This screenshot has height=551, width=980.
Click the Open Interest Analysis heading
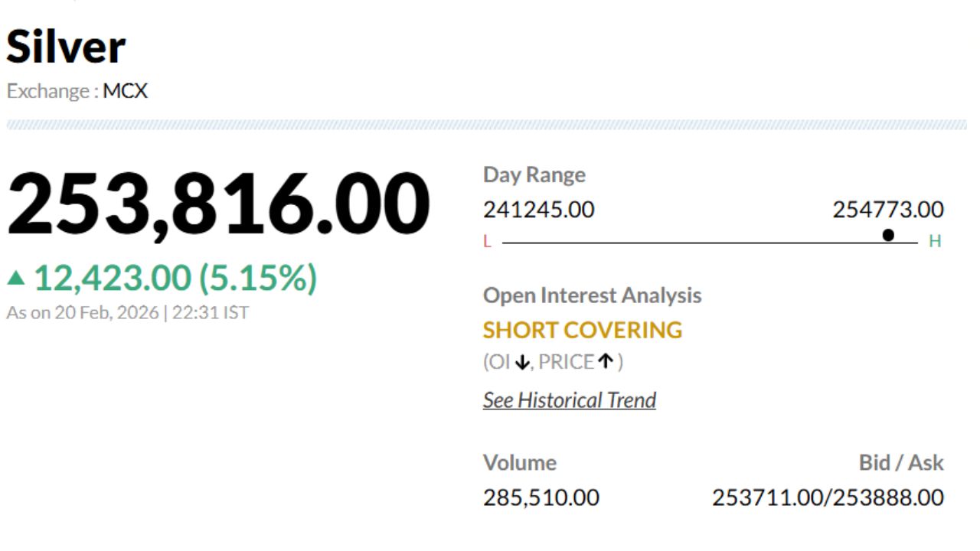(592, 295)
